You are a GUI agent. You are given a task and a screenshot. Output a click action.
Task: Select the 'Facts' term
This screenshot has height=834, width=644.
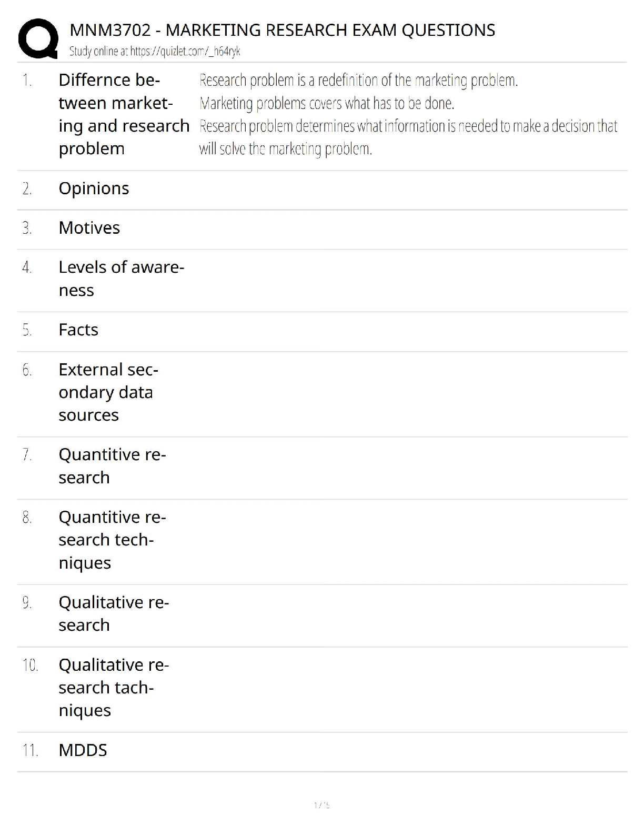[x=78, y=330]
